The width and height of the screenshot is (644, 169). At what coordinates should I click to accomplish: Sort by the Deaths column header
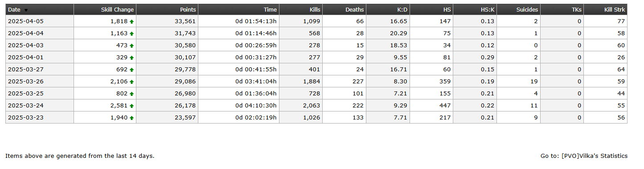click(355, 9)
